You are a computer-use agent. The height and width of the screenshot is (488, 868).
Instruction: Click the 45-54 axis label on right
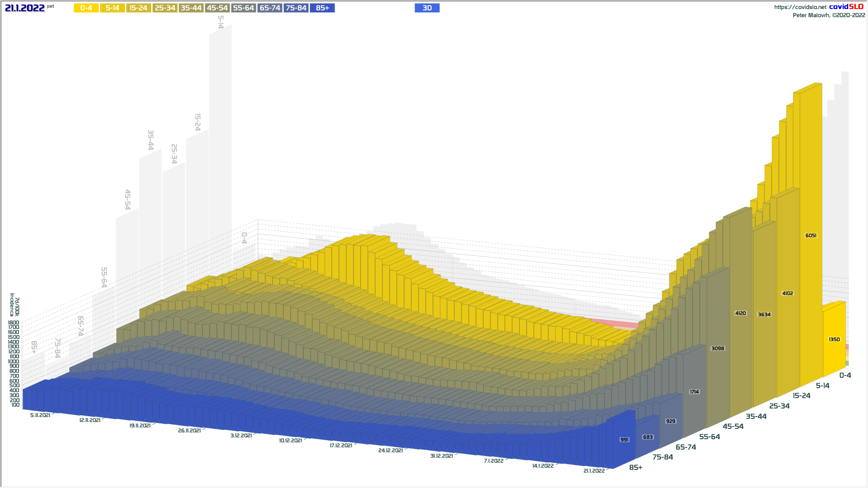(x=733, y=426)
